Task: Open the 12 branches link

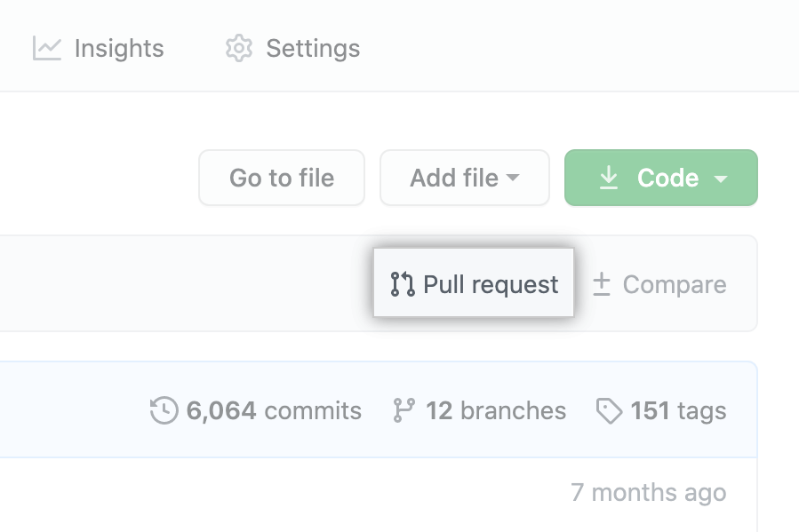Action: (480, 410)
